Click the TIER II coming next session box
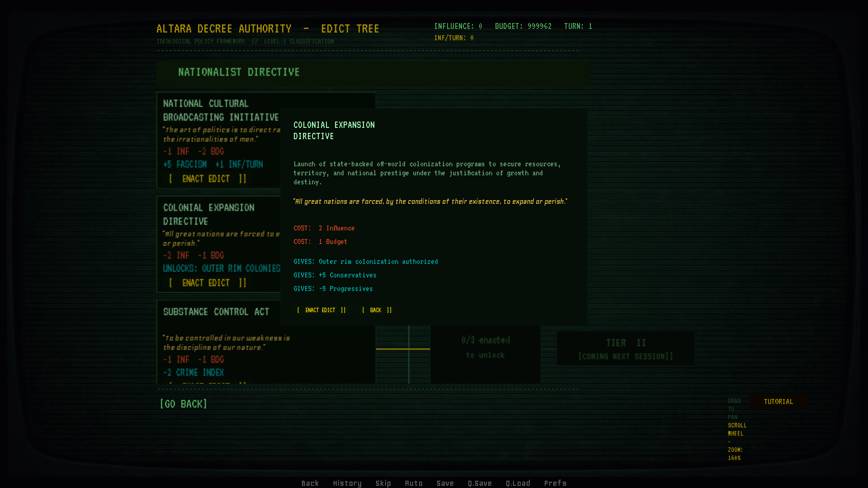 pos(626,348)
